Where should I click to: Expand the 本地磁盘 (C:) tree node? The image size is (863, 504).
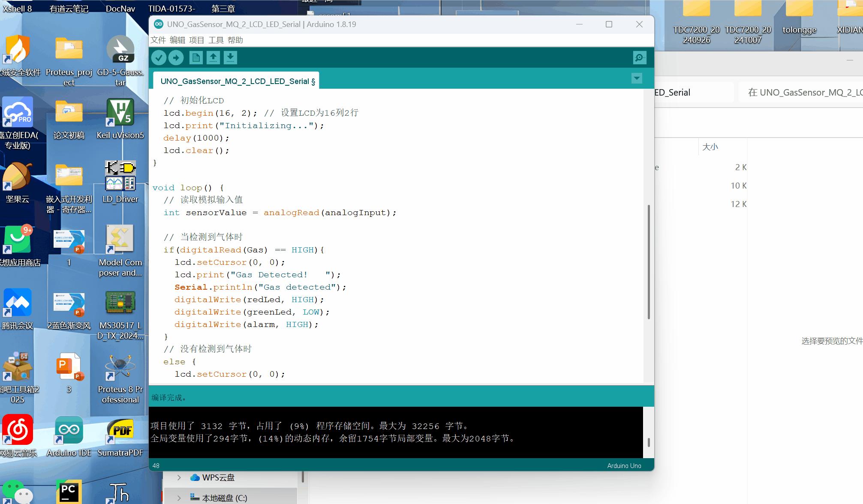click(x=179, y=498)
